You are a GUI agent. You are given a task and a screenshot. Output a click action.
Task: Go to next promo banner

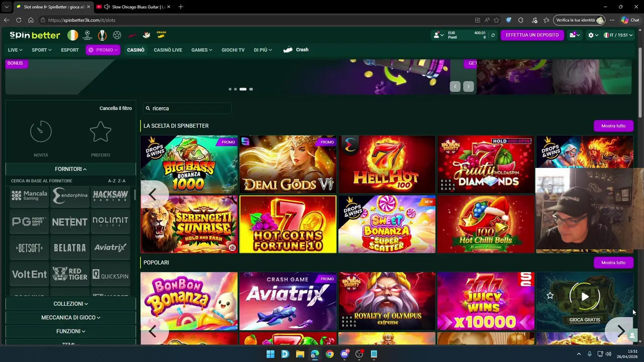coord(468,86)
